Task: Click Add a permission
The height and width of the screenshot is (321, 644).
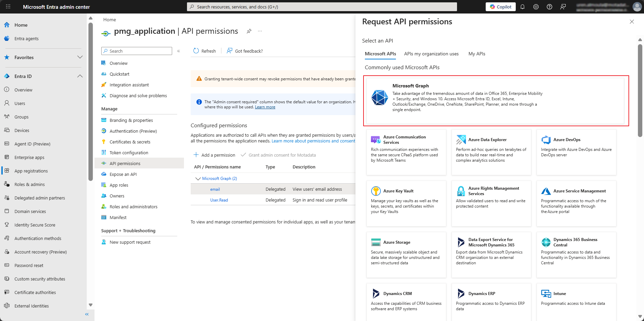Action: [215, 155]
